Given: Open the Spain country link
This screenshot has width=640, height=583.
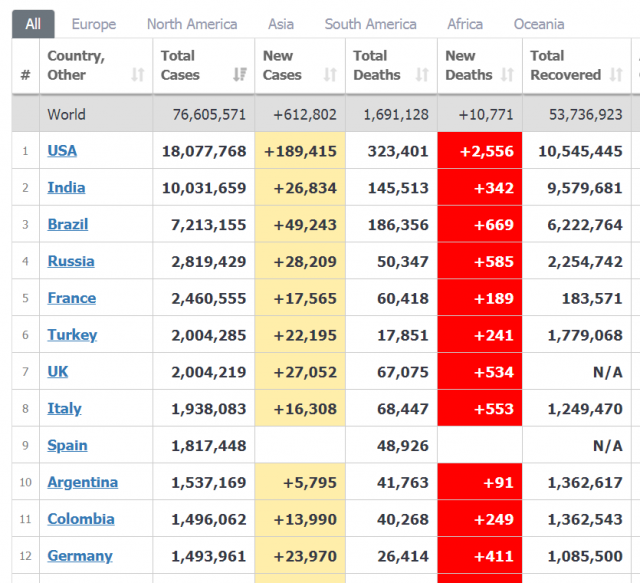Looking at the screenshot, I should 67,445.
